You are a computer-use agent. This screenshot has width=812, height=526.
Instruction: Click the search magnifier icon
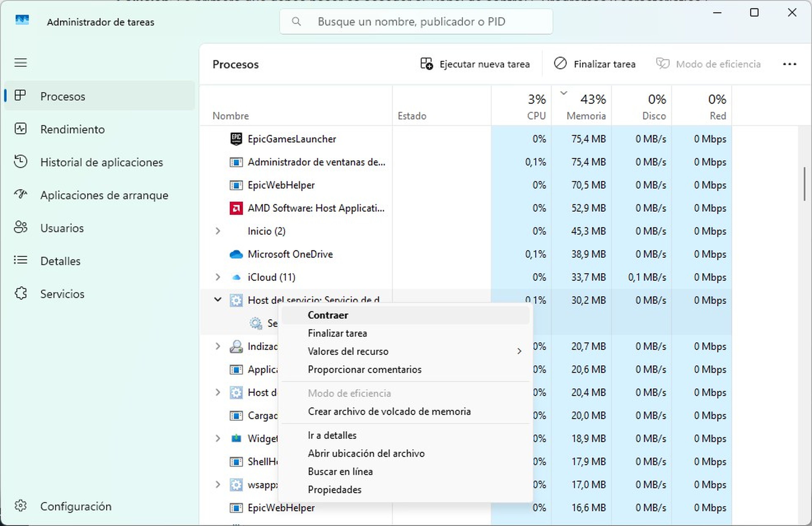tap(296, 22)
